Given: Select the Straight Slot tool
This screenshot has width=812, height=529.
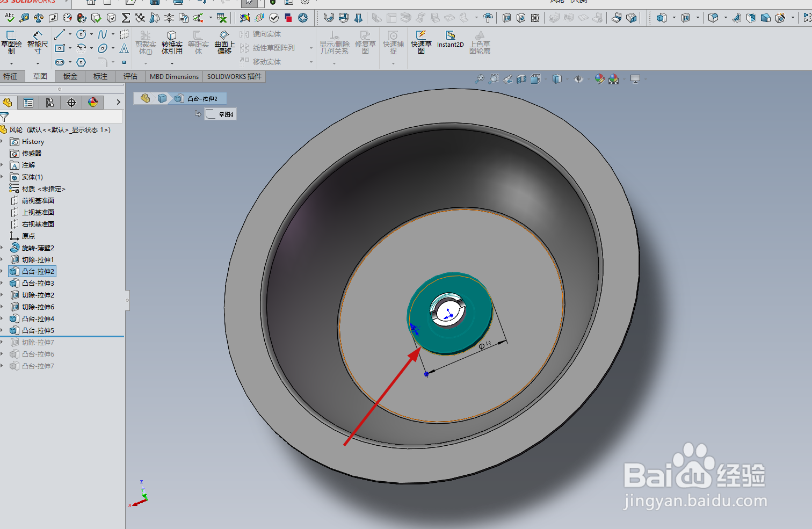Looking at the screenshot, I should [60, 62].
